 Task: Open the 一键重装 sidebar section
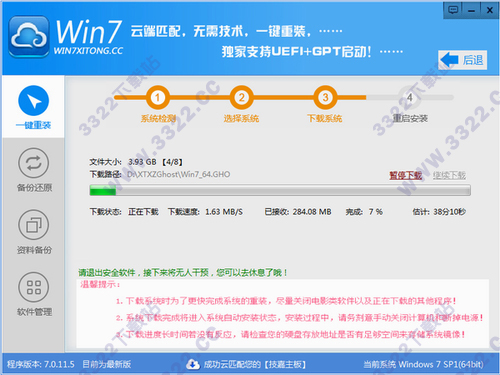[33, 106]
